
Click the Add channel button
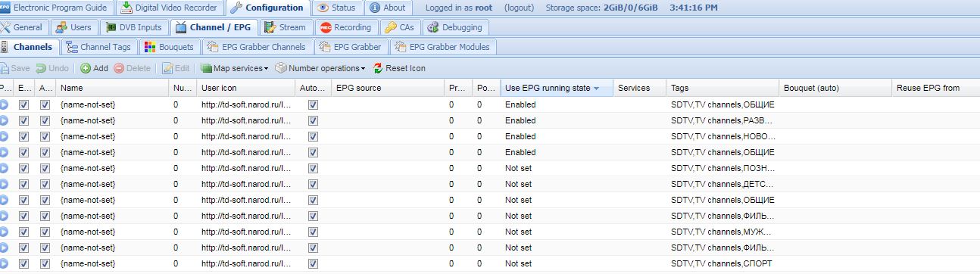[95, 68]
